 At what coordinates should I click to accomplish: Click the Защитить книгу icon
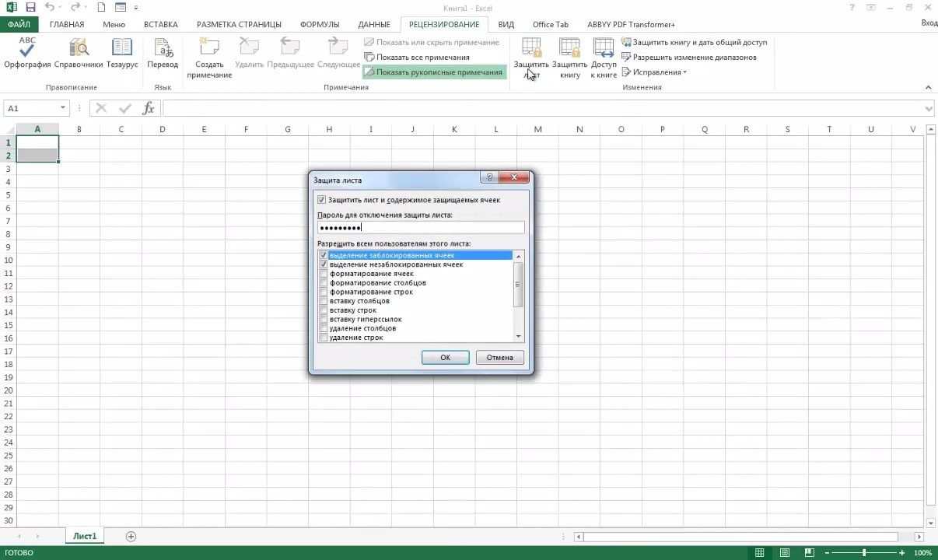click(569, 54)
